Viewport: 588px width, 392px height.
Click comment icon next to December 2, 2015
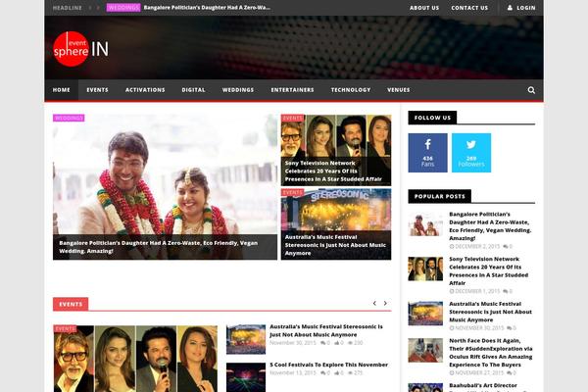(505, 246)
